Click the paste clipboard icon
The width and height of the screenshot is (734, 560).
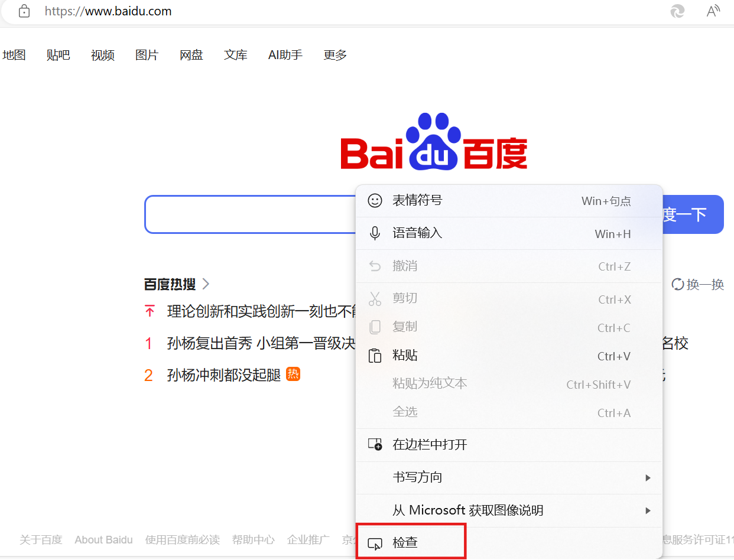375,356
